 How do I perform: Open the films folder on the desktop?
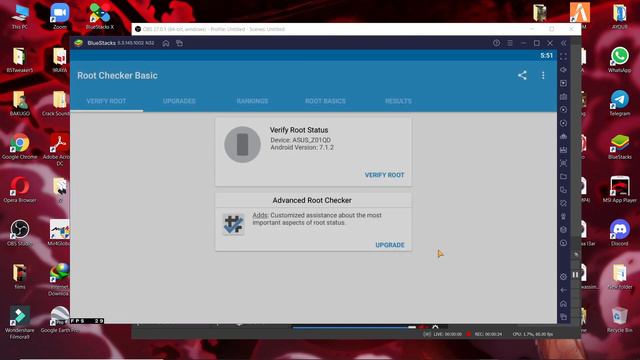pos(20,276)
